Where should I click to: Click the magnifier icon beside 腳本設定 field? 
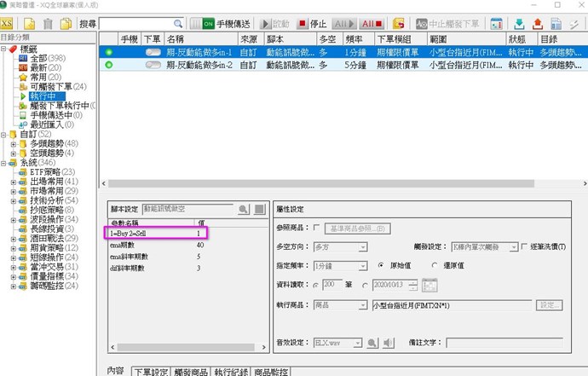coord(243,209)
